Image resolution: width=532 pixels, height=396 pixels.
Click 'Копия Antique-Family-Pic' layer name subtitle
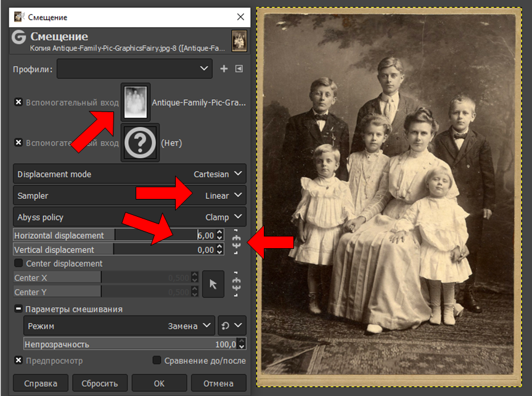click(127, 48)
